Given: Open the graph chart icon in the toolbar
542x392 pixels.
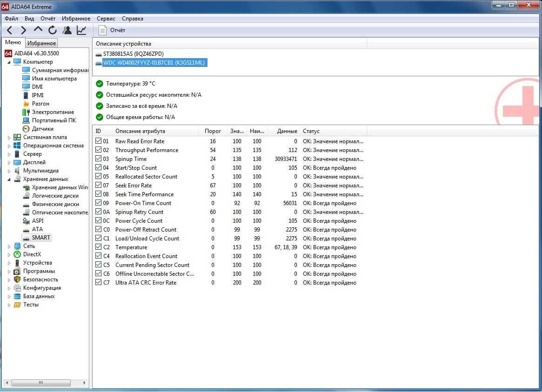Looking at the screenshot, I should click(x=81, y=30).
